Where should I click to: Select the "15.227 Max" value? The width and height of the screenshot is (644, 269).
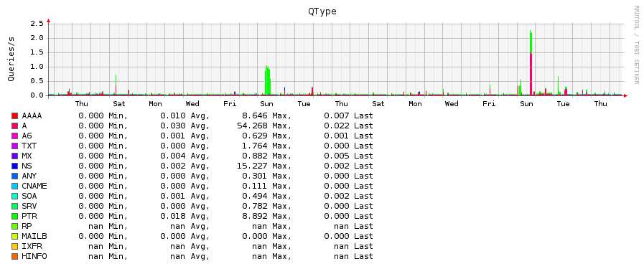click(264, 166)
